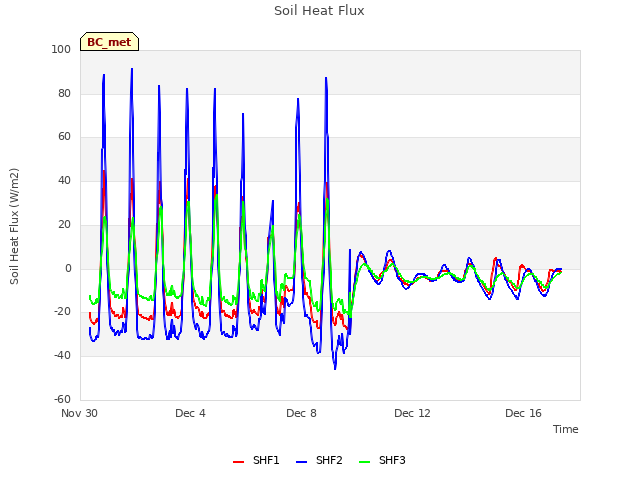Toggle the SHF2 legend entry
This screenshot has width=640, height=480.
319,460
